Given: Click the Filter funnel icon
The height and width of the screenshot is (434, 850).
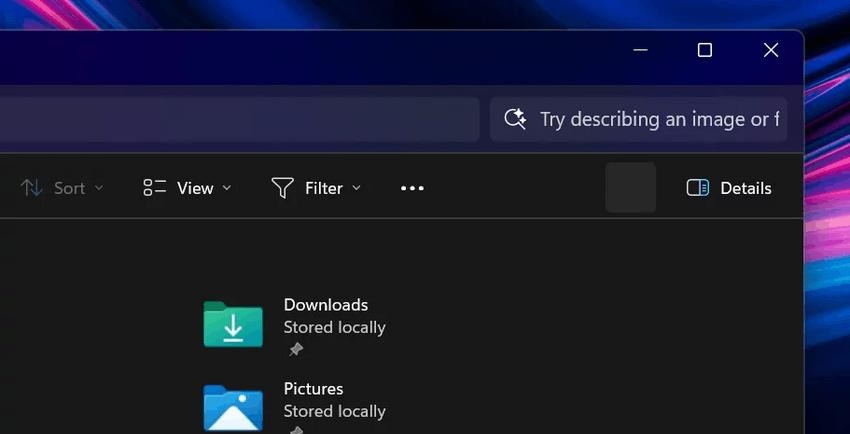Looking at the screenshot, I should [283, 188].
